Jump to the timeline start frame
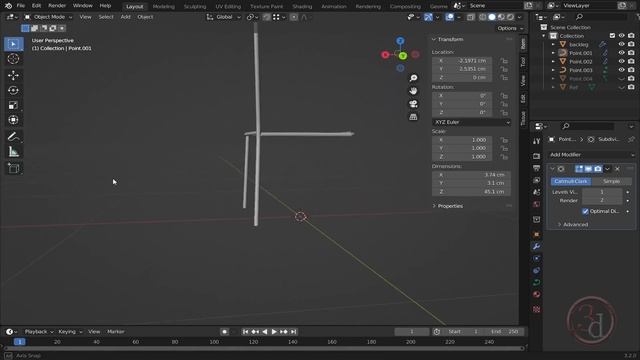Screen dimensions: 640x360 (245, 332)
